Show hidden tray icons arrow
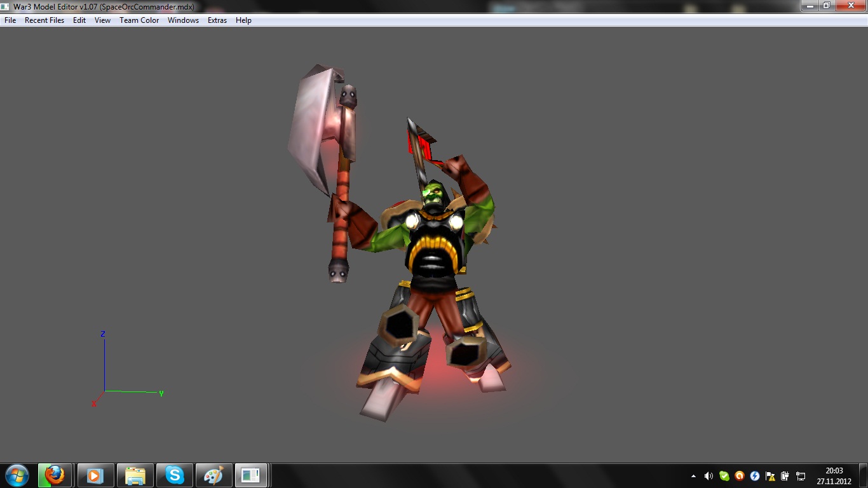The height and width of the screenshot is (488, 868). (x=693, y=475)
